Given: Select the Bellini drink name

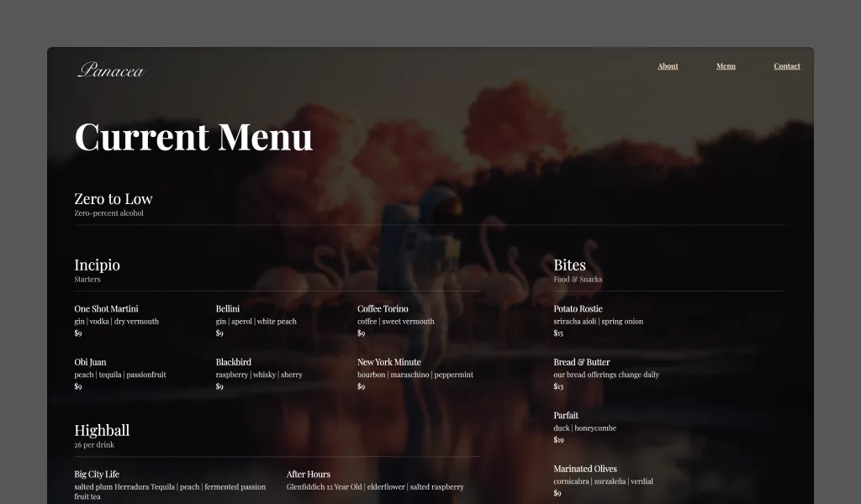Looking at the screenshot, I should tap(228, 309).
